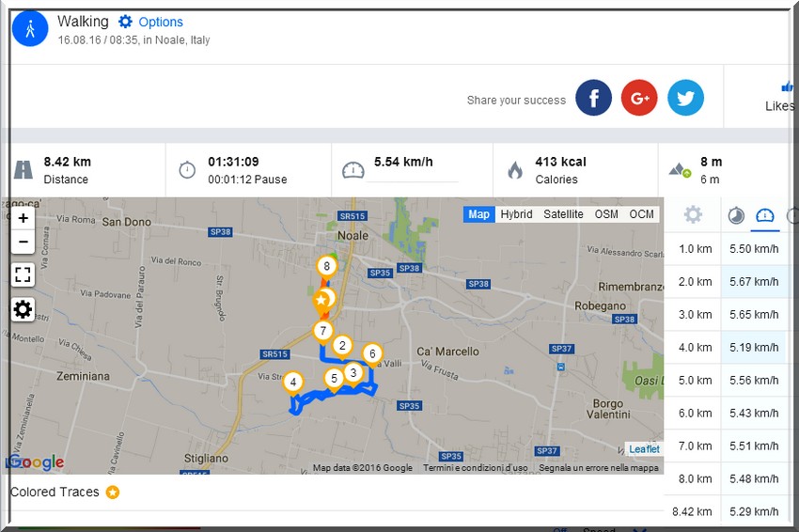Show the pace column in the lap table
799x532 pixels.
(736, 215)
